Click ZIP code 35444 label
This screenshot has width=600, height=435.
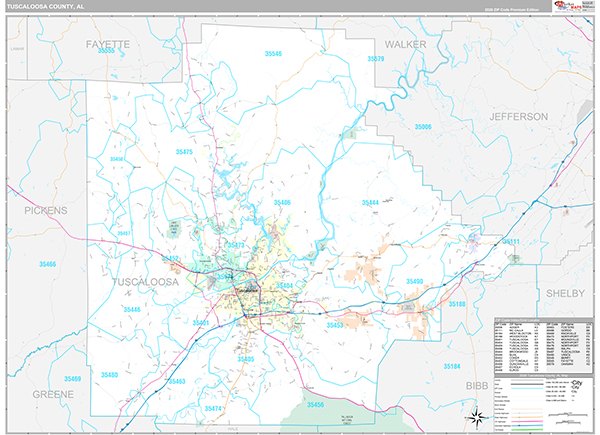(370, 203)
